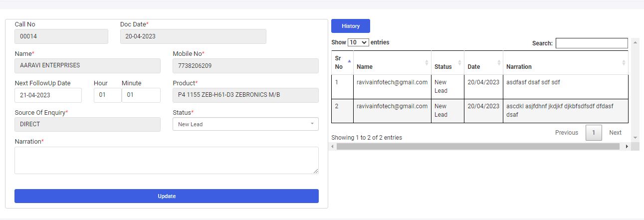
Task: Click the Search input field
Action: [x=592, y=43]
